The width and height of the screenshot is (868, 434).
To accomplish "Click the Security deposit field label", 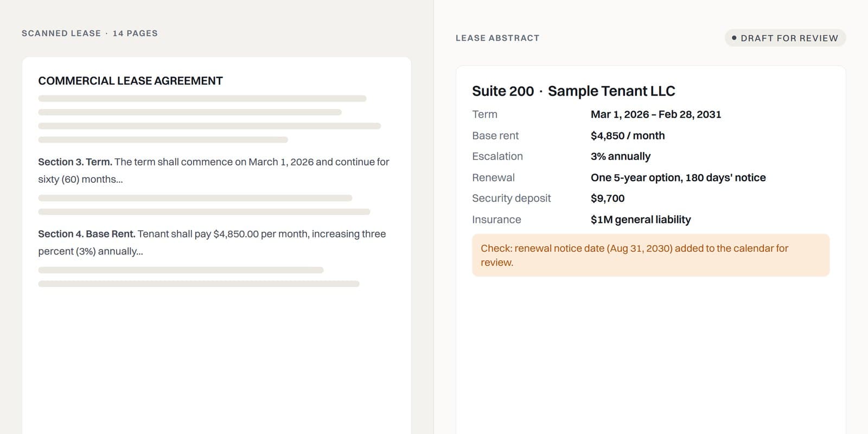I will click(x=511, y=199).
